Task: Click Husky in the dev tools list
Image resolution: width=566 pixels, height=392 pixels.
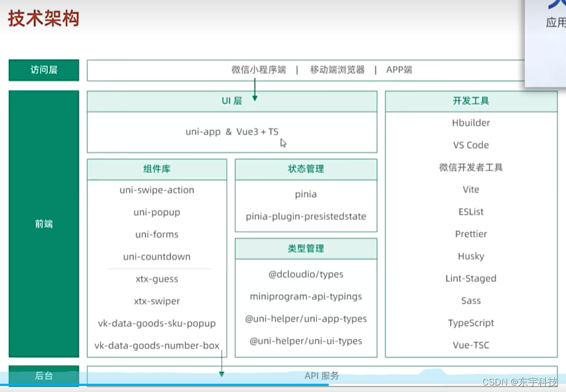Action: tap(471, 256)
